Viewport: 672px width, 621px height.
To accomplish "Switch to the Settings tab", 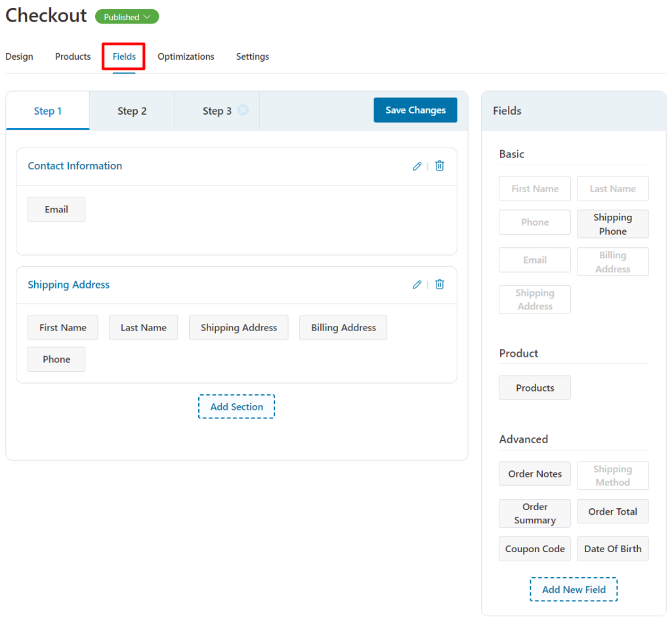I will click(x=252, y=56).
